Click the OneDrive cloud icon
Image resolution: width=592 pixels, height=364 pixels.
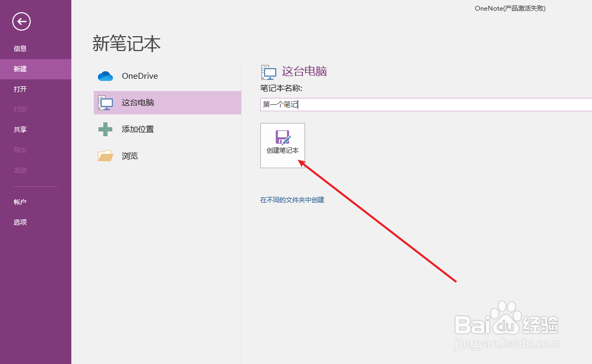(105, 76)
